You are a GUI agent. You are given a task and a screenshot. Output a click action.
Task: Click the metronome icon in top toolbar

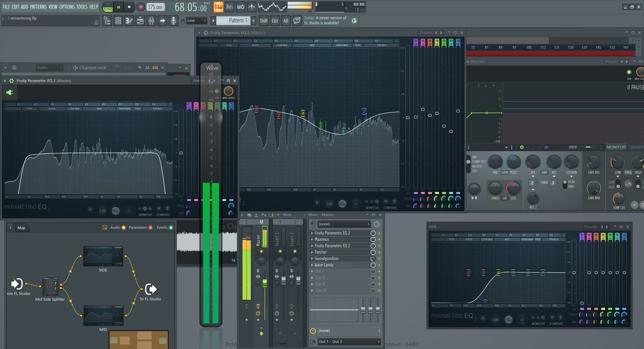tap(252, 7)
